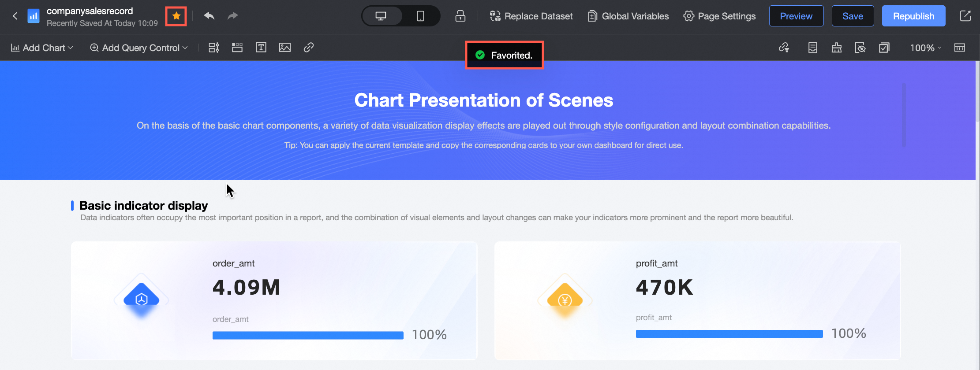980x370 pixels.
Task: Expand the Add Chart dropdown
Action: (42, 48)
